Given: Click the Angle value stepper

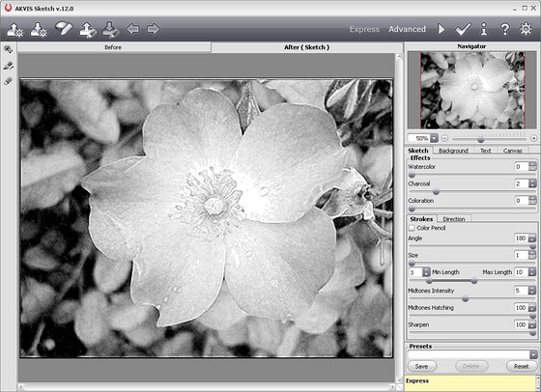Looking at the screenshot, I should pos(532,238).
